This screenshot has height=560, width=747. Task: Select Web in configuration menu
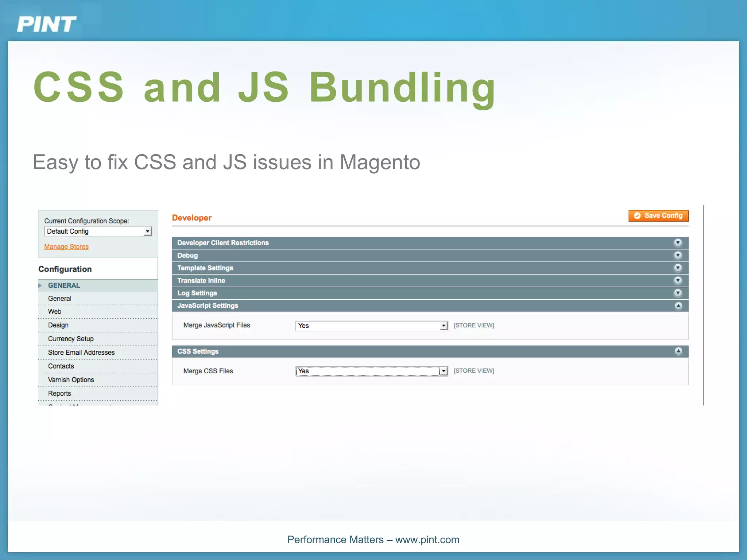tap(98, 312)
